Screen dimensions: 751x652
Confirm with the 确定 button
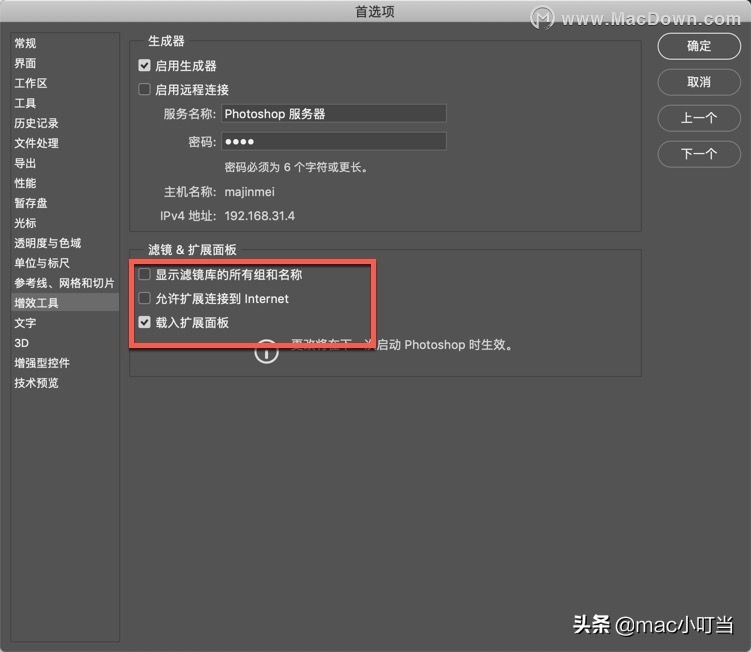[x=699, y=46]
